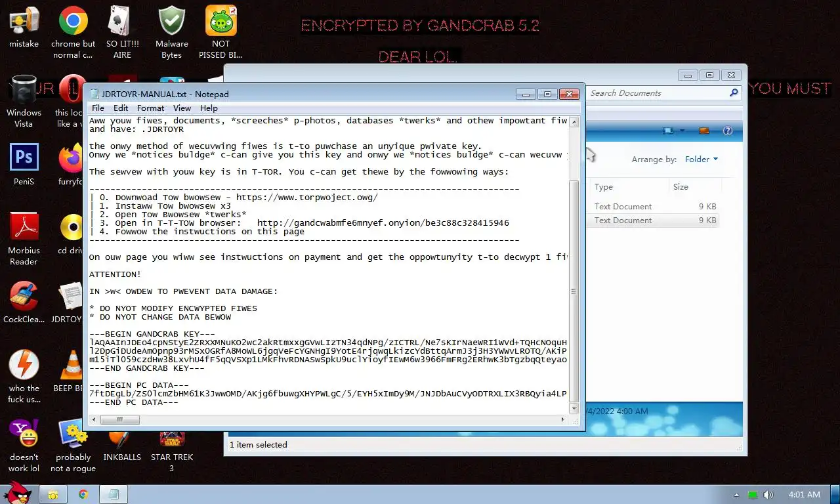Screen dimensions: 840x504
Task: Click the Explorer search magnifier icon
Action: pyautogui.click(x=734, y=93)
